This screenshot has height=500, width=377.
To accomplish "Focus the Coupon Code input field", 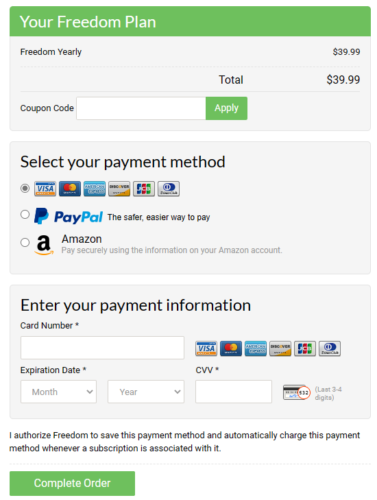I will [141, 108].
